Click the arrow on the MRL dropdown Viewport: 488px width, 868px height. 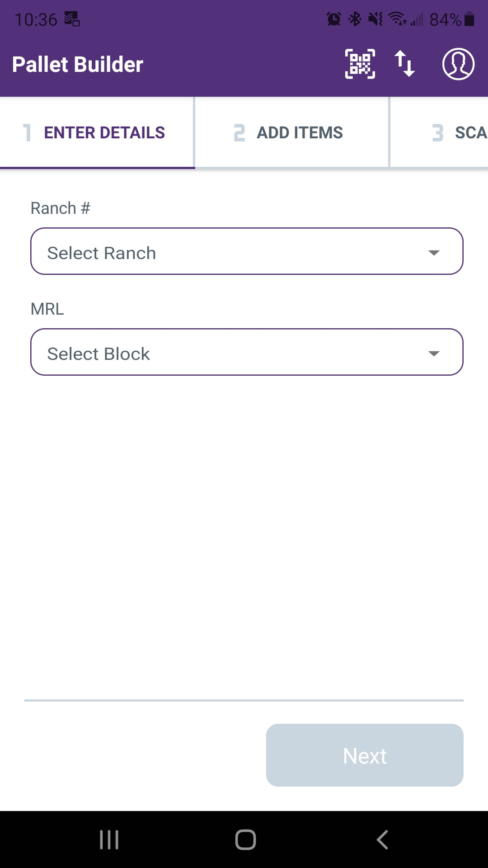point(434,354)
